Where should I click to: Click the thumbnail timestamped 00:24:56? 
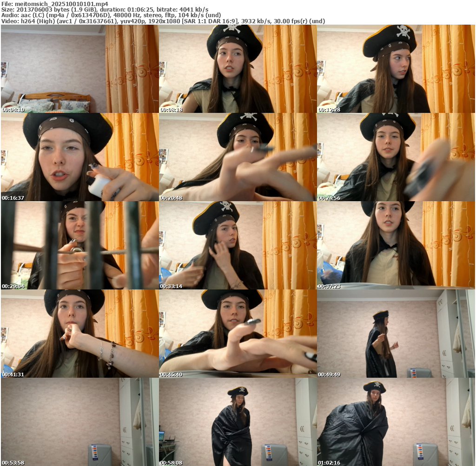396,157
